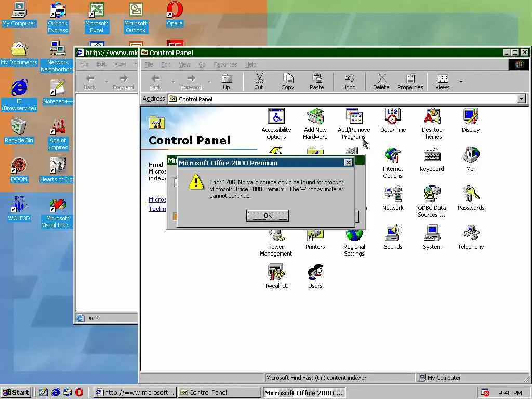Open View menu in Control Panel
This screenshot has width=532, height=399.
point(184,64)
